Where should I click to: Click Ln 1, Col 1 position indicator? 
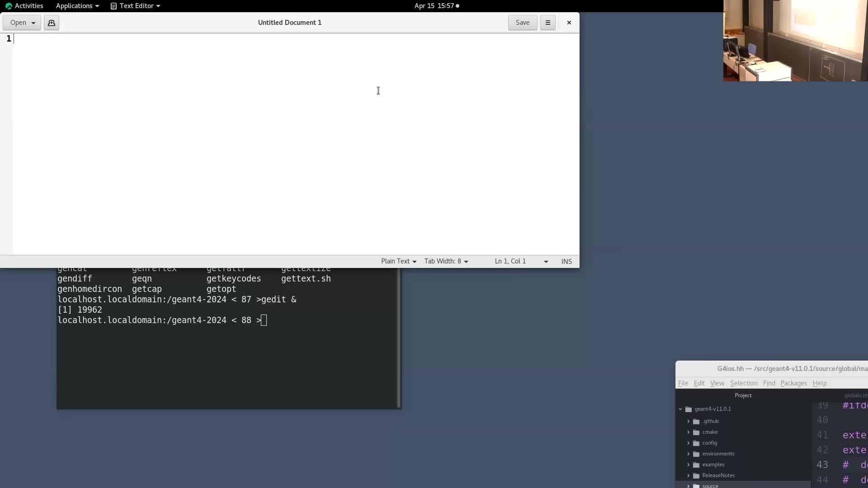pyautogui.click(x=510, y=261)
